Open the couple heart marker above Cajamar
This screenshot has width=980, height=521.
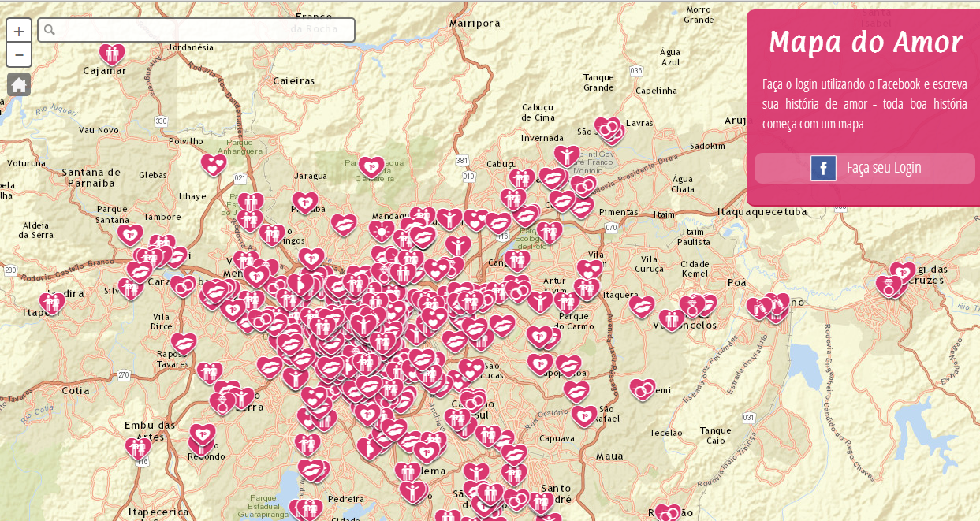coord(113,54)
